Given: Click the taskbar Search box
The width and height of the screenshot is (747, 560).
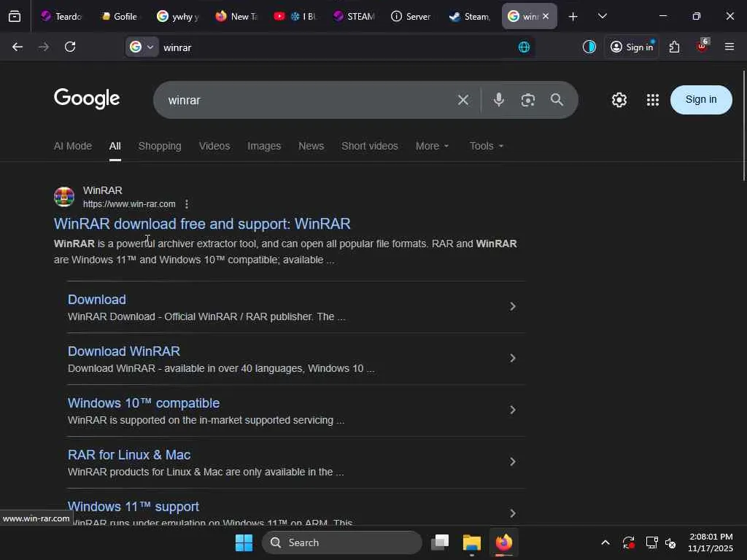Looking at the screenshot, I should pos(341,542).
